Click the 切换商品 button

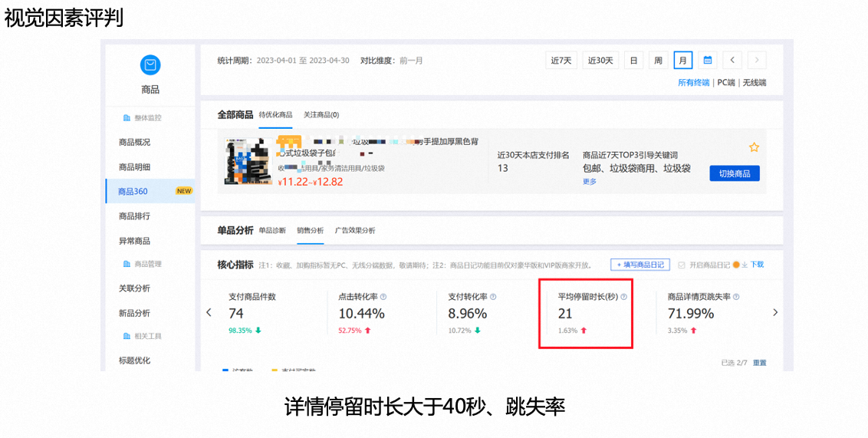coord(734,173)
